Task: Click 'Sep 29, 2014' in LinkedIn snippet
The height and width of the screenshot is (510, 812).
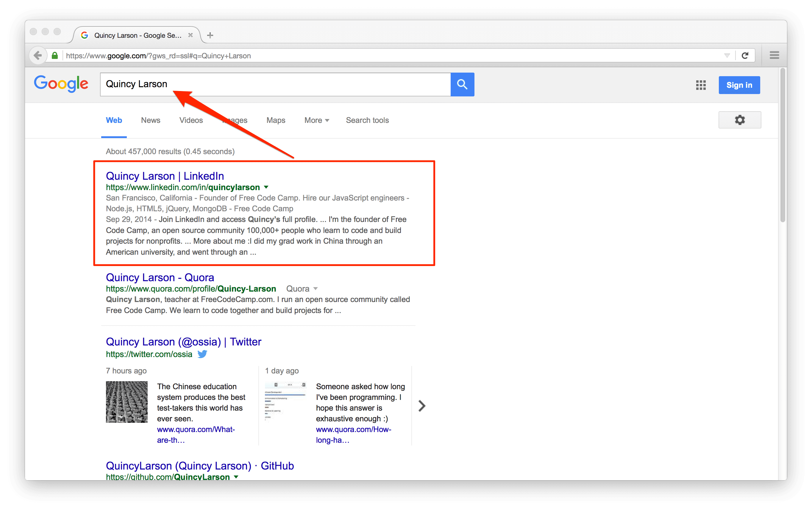Action: pos(129,219)
